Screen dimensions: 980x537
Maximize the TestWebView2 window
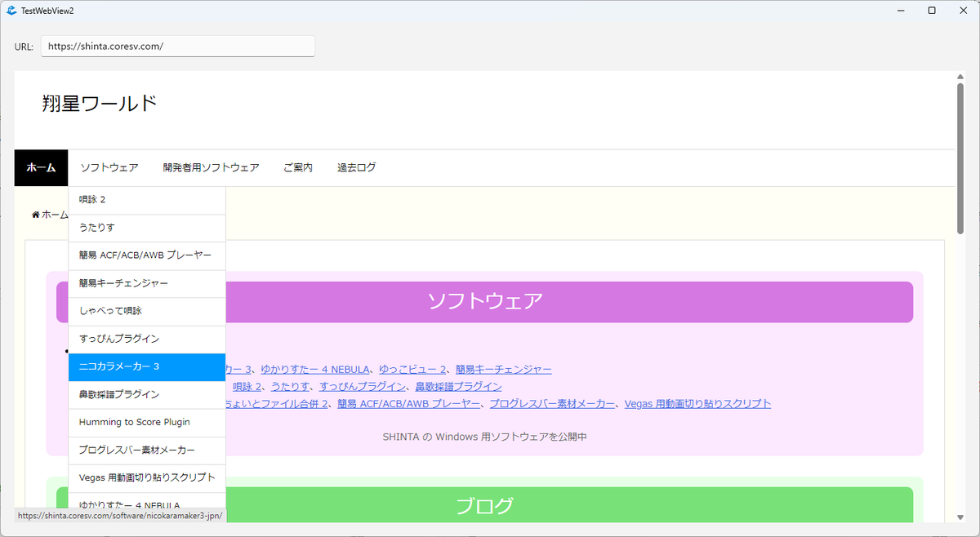tap(932, 11)
